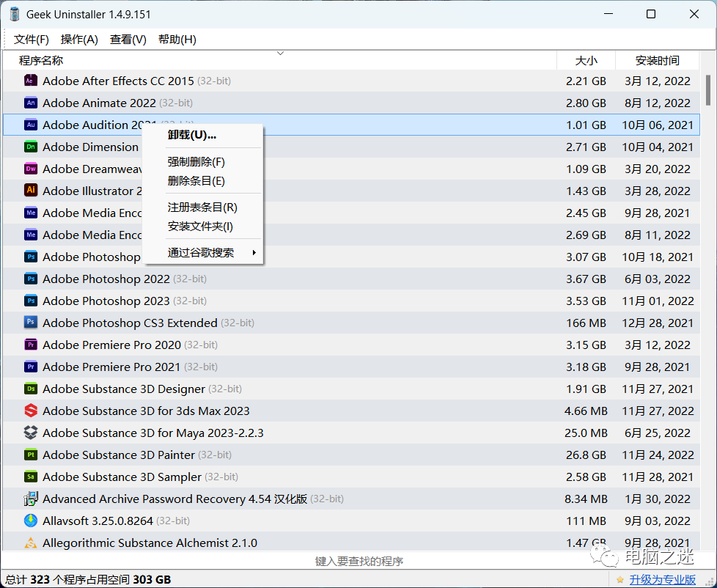717x588 pixels.
Task: Click the Adobe After Effects CC 2015 icon
Action: click(31, 81)
